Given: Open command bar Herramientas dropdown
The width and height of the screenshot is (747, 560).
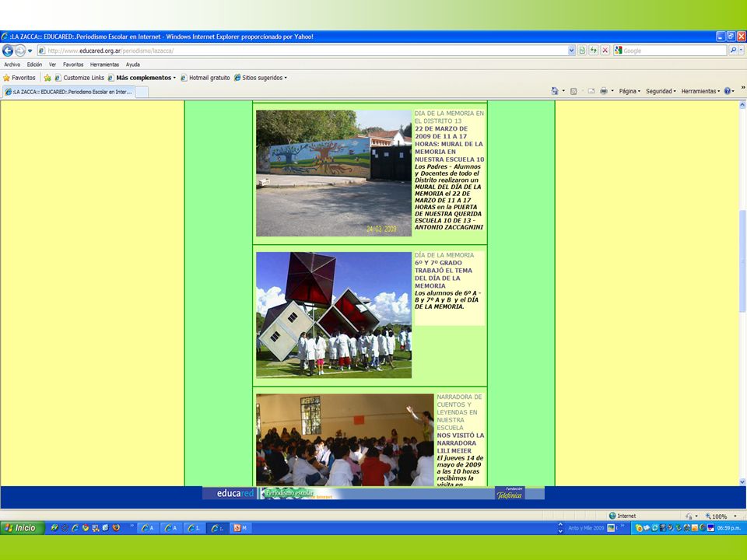Looking at the screenshot, I should click(x=700, y=91).
